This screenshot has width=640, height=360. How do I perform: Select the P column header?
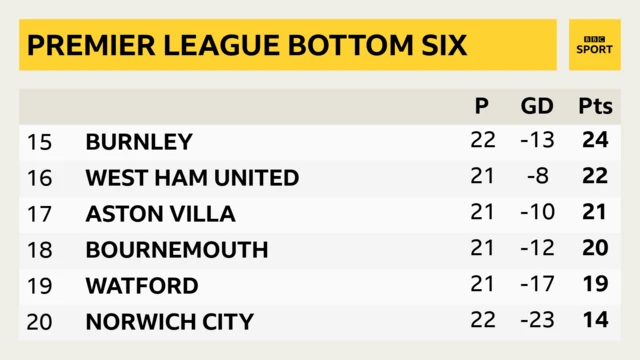coord(482,106)
